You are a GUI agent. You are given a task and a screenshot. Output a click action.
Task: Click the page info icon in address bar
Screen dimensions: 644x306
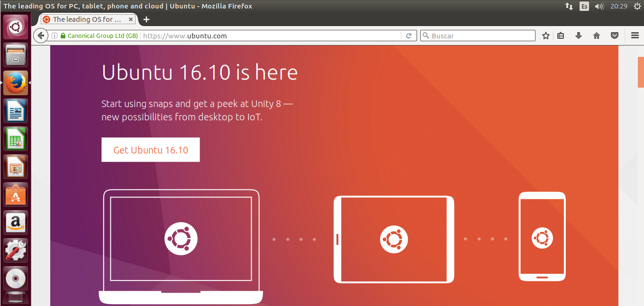54,35
